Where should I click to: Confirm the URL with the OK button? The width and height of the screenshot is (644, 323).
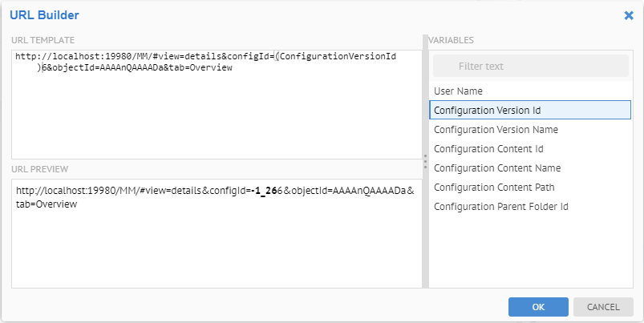538,307
